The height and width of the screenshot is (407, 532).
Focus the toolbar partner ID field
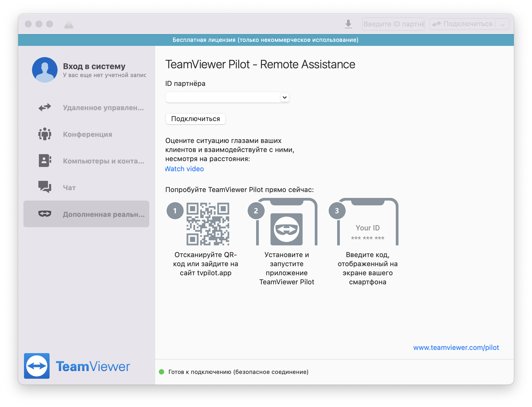(x=393, y=24)
